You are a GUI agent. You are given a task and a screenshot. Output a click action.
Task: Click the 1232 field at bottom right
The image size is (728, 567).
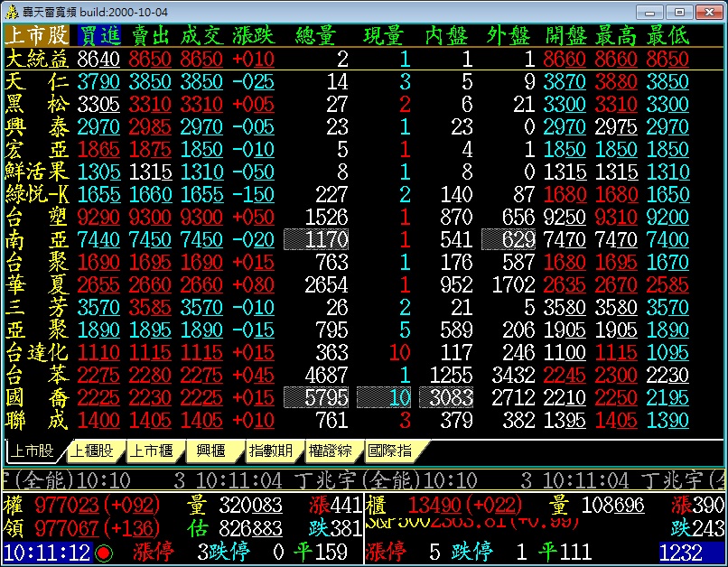click(x=691, y=553)
